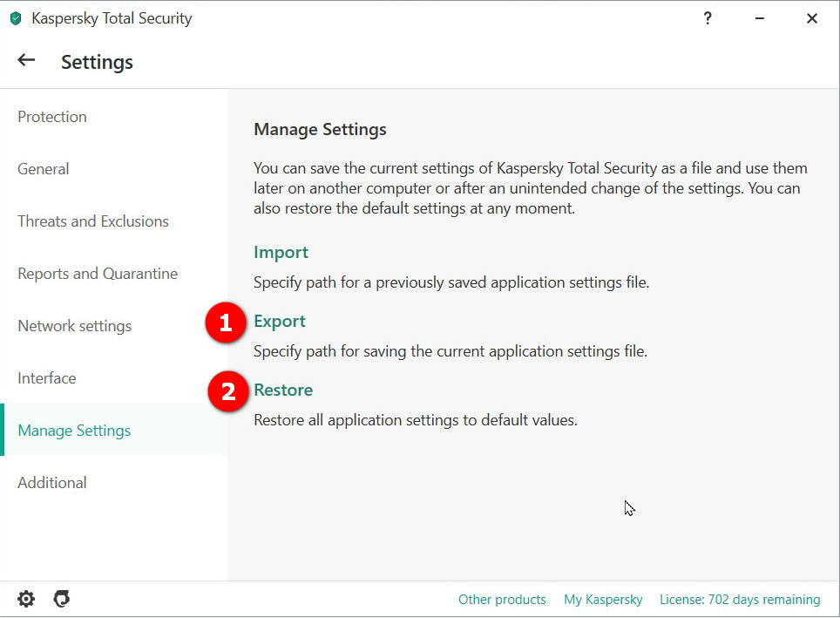
Task: Click the Import settings link
Action: [x=281, y=252]
